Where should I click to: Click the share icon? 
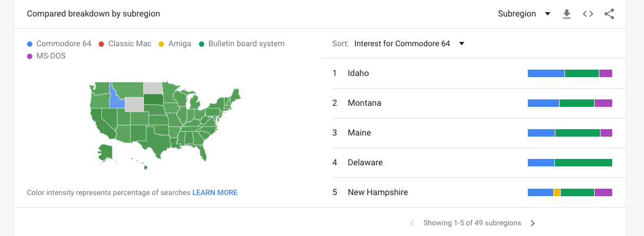click(x=609, y=14)
